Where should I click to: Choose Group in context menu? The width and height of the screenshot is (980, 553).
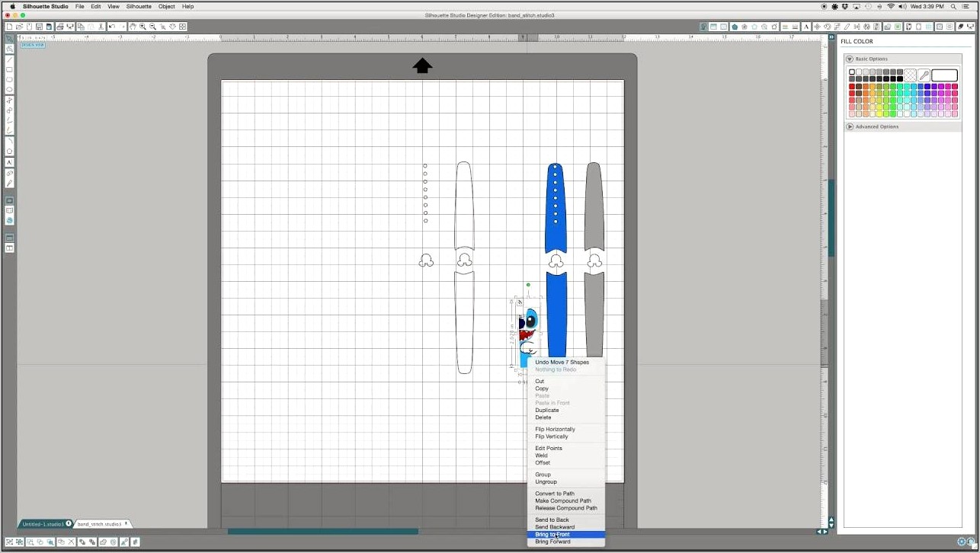point(565,475)
